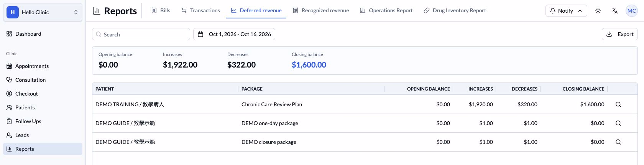
Task: Open the Operations Report tab
Action: 386,10
